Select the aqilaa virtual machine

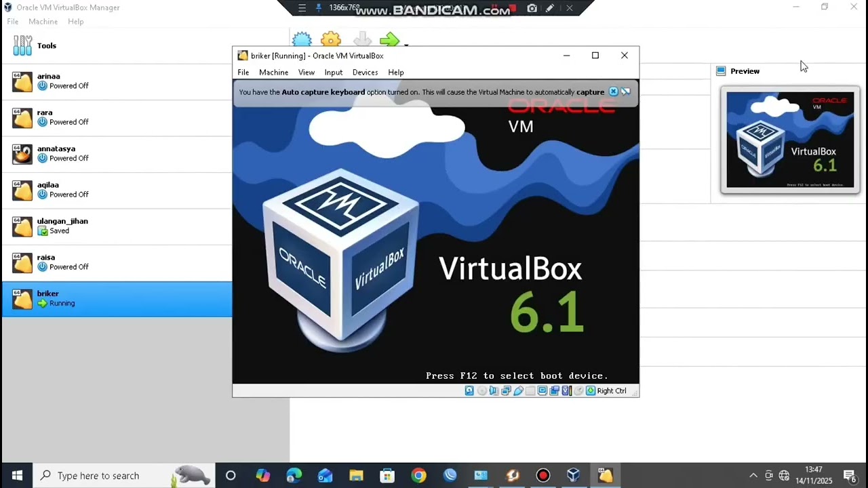click(x=117, y=190)
